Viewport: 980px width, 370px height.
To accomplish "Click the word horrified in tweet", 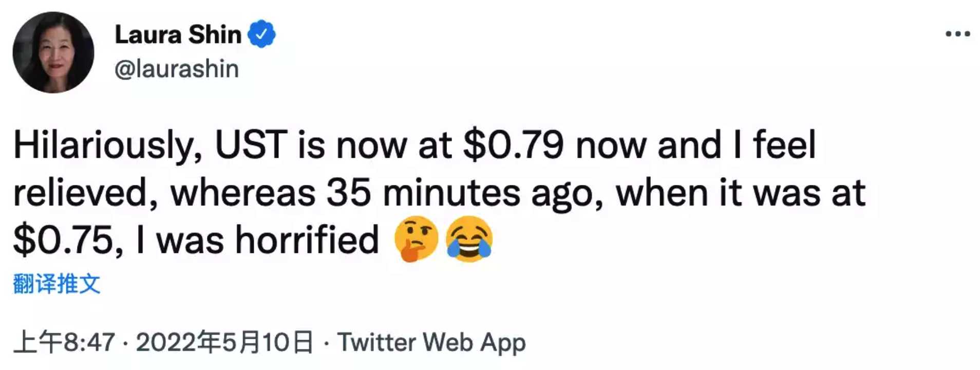I will click(x=307, y=240).
